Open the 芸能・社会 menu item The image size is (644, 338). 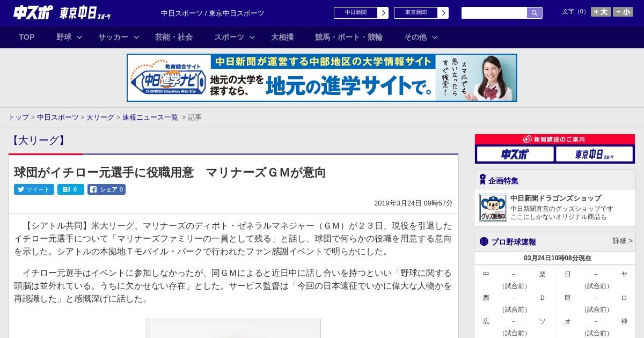[x=174, y=37]
